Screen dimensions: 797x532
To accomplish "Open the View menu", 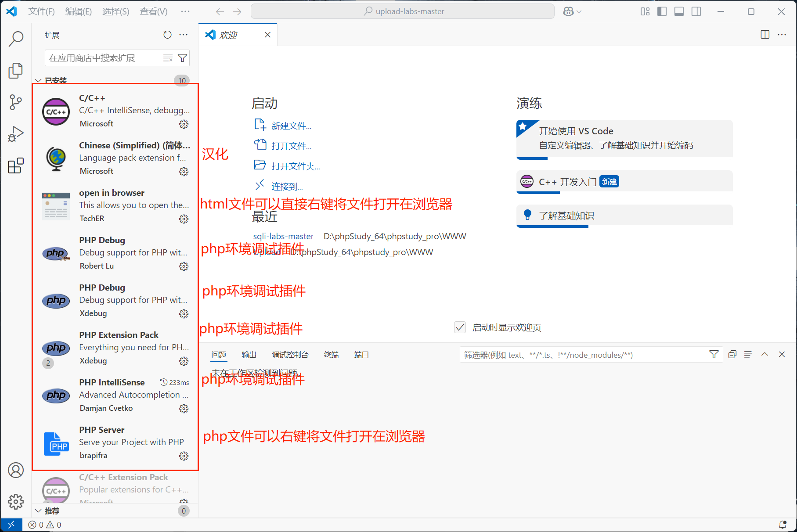I will [154, 11].
